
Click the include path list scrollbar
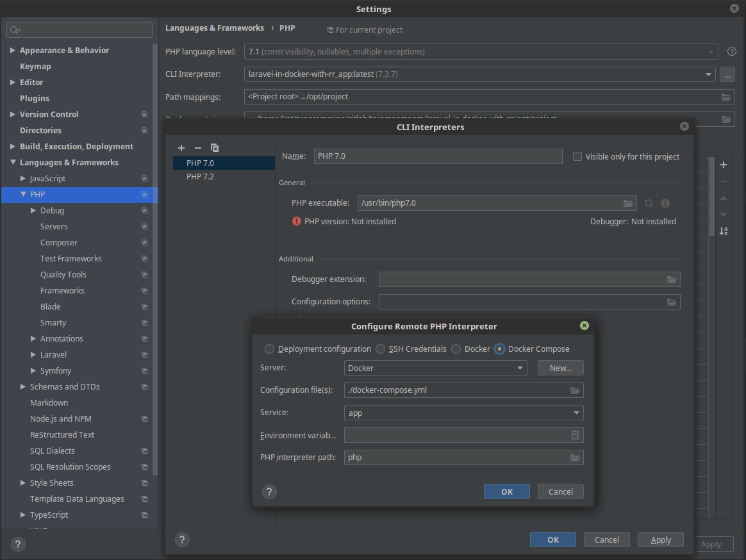712,196
